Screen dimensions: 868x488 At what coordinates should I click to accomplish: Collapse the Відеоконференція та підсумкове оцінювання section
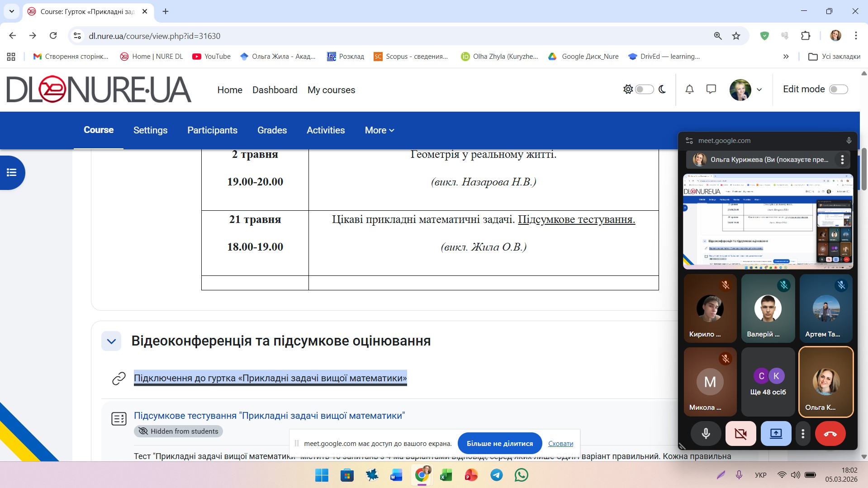click(x=111, y=341)
